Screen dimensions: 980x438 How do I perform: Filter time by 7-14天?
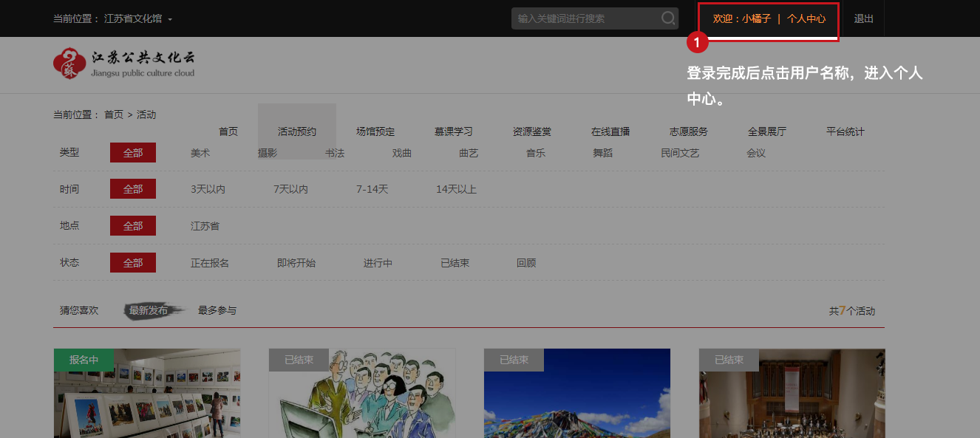372,189
